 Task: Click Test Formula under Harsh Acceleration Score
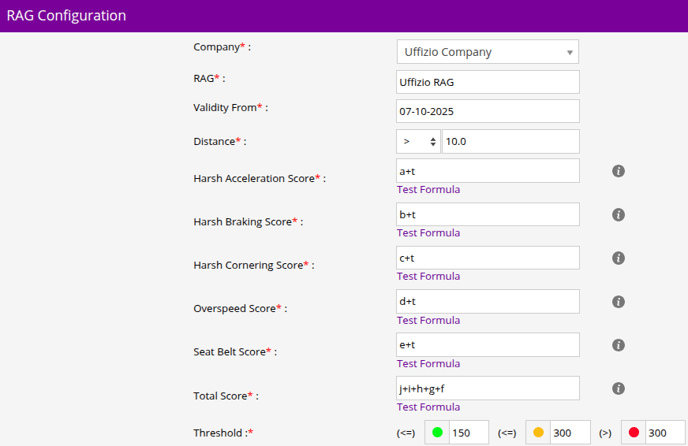(428, 190)
